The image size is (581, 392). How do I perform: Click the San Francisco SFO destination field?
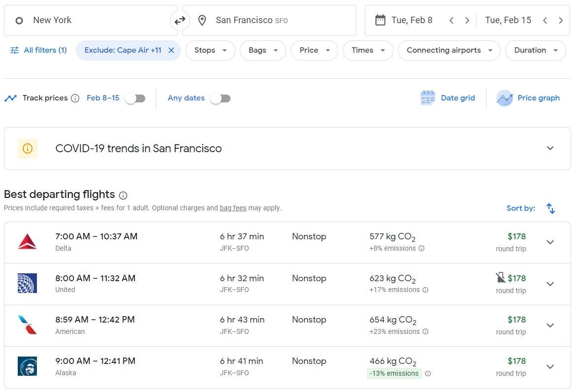coord(269,20)
